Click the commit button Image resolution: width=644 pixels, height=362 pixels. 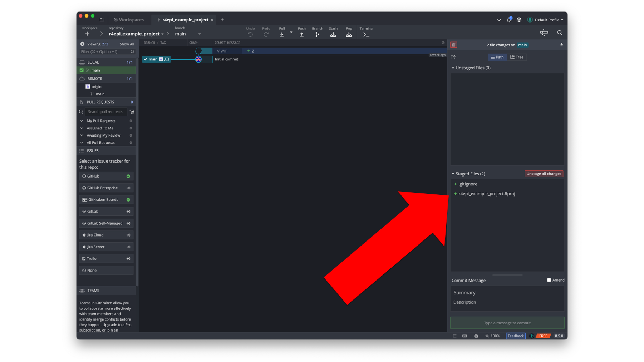[x=507, y=323]
